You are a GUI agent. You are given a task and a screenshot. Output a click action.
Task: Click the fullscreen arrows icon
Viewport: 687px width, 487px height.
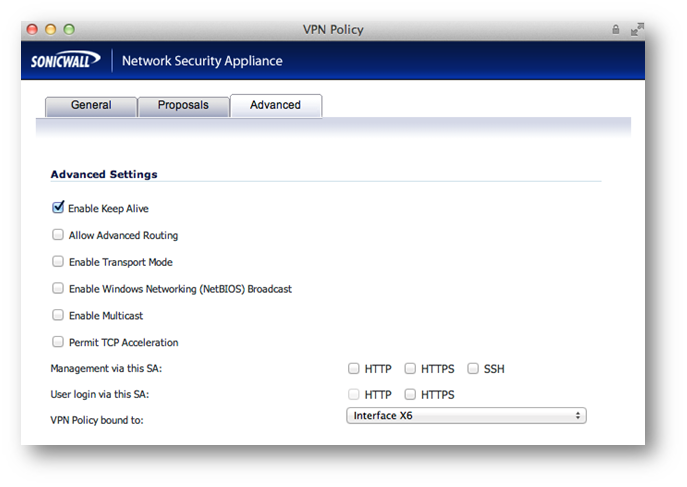click(x=637, y=29)
